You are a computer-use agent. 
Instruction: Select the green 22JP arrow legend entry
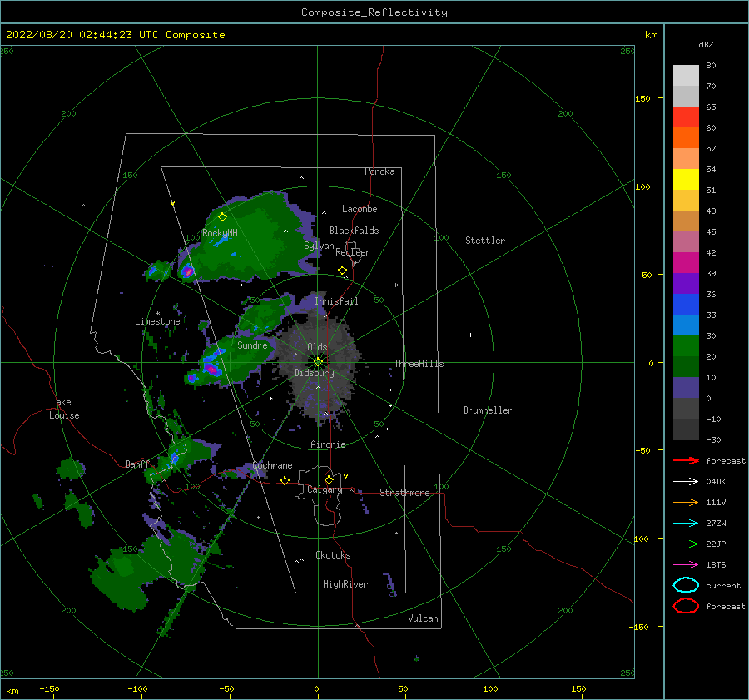coord(686,544)
